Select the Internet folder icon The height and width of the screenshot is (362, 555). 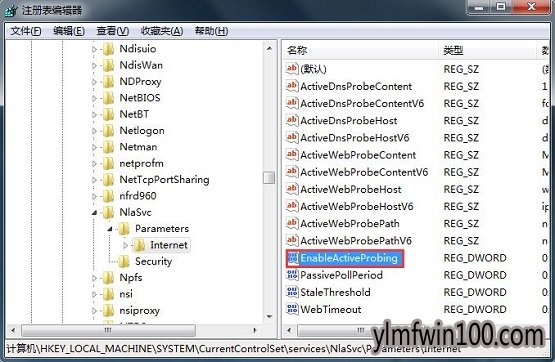click(x=139, y=245)
